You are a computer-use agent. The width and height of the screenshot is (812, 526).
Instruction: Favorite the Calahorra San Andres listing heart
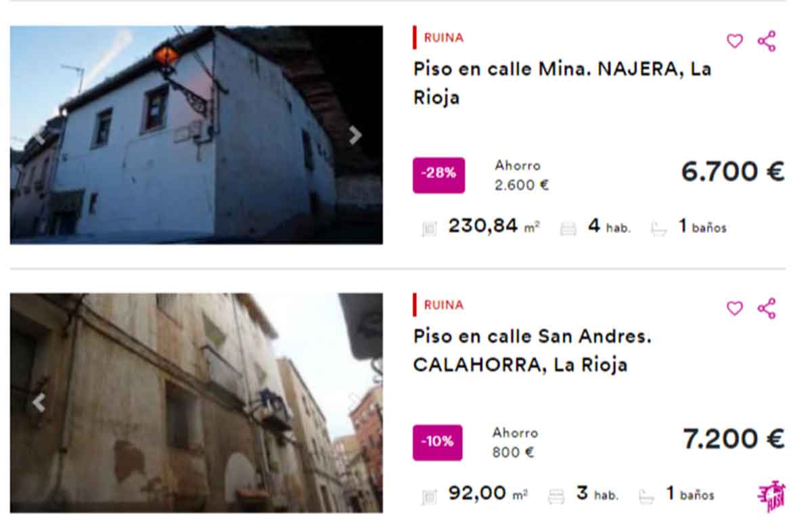(735, 309)
